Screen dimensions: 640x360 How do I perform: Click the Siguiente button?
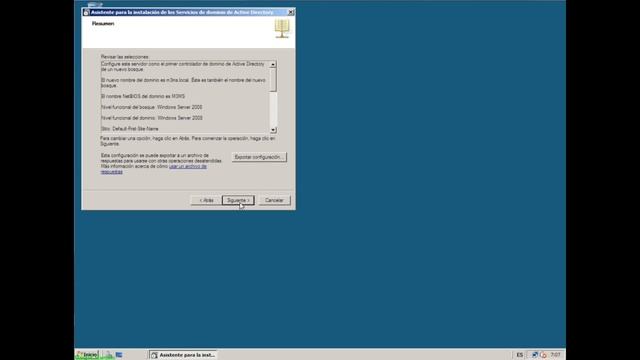tap(238, 200)
